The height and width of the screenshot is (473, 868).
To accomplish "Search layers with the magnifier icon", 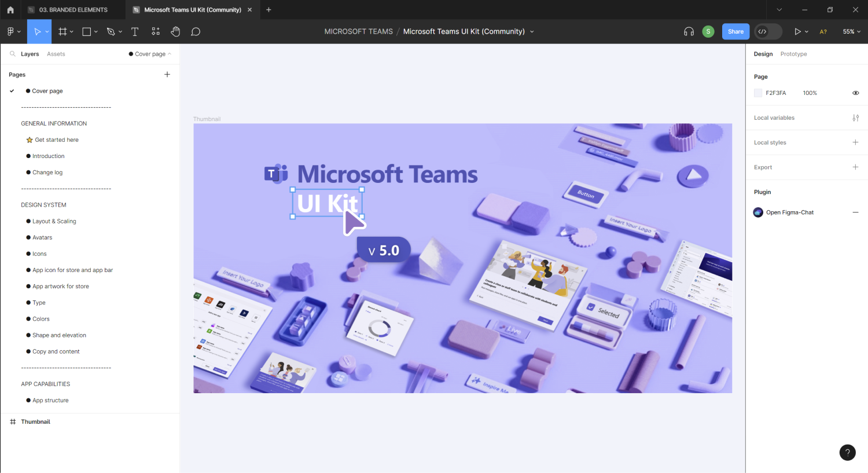I will (13, 54).
